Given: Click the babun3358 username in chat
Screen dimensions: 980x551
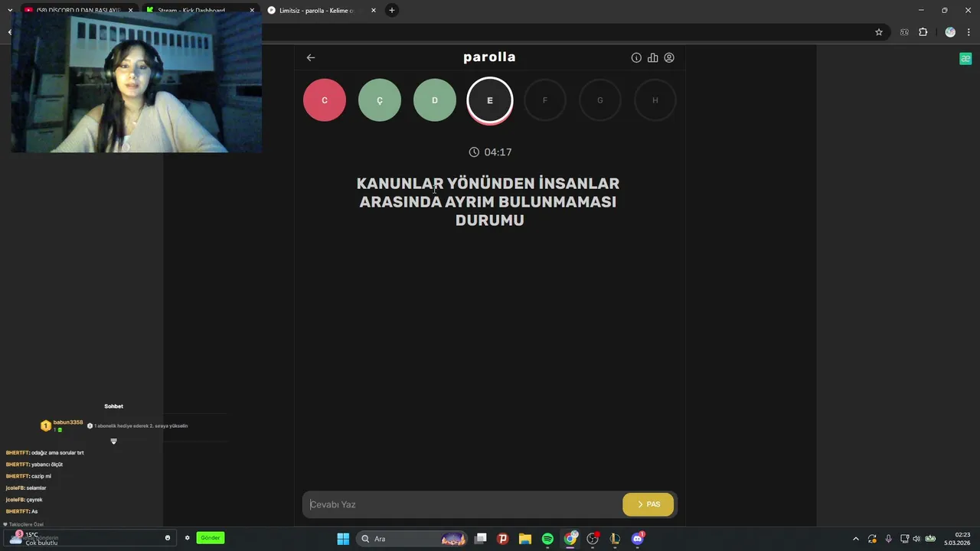Looking at the screenshot, I should point(68,422).
